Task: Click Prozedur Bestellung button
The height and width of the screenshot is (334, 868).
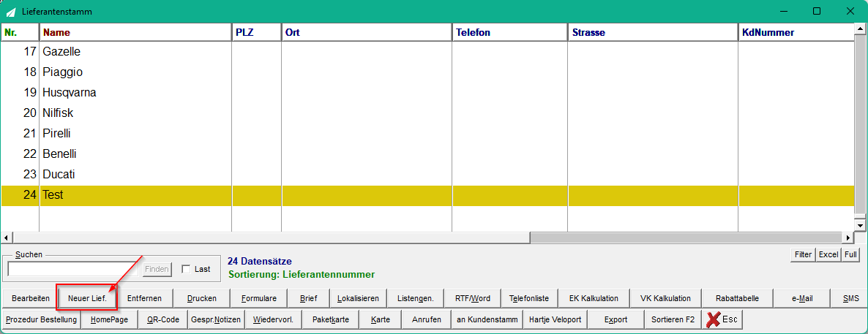Action: [x=42, y=319]
